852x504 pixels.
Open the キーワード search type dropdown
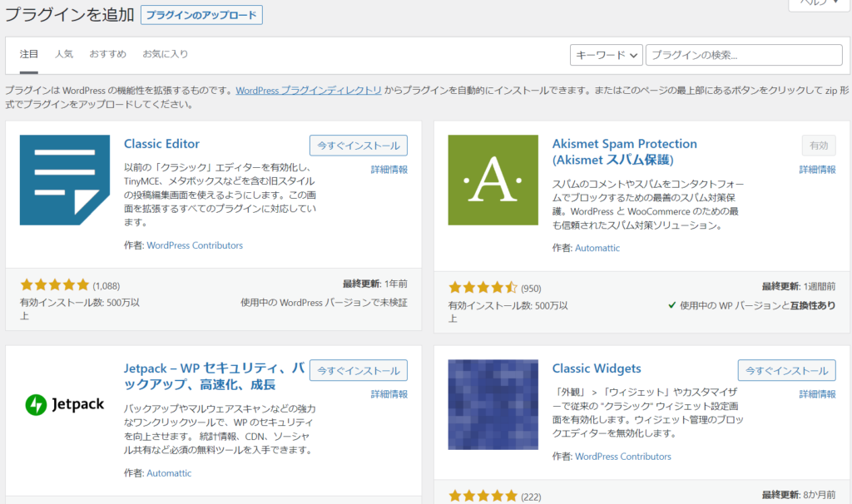tap(607, 55)
